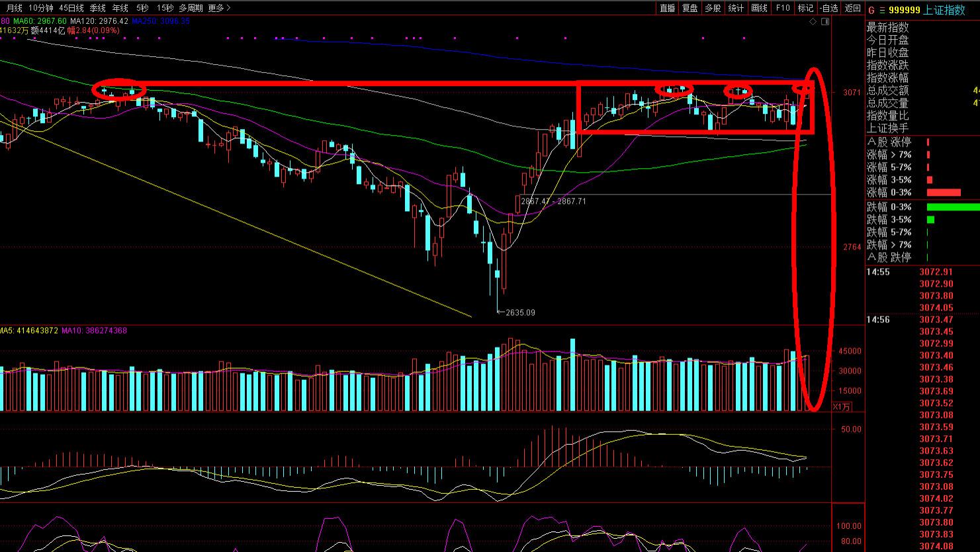Click the 2867.41 - 2867.71 gap label
The image size is (980, 552).
point(553,201)
